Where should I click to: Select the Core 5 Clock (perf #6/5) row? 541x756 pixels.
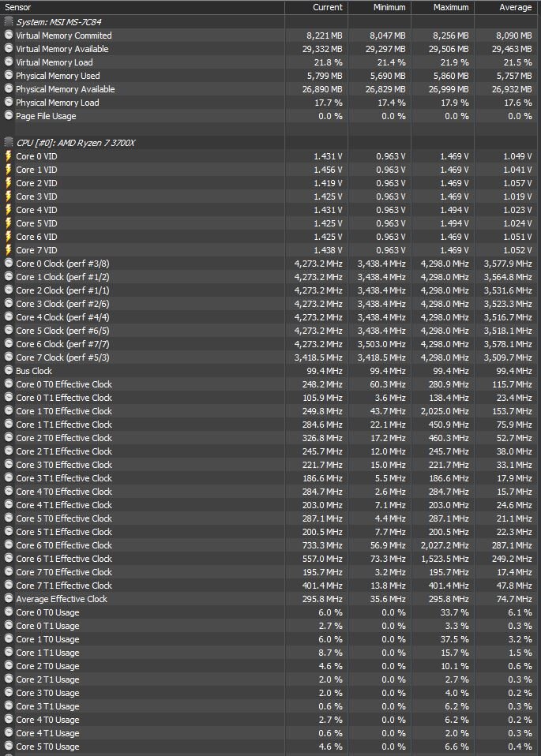pos(270,331)
